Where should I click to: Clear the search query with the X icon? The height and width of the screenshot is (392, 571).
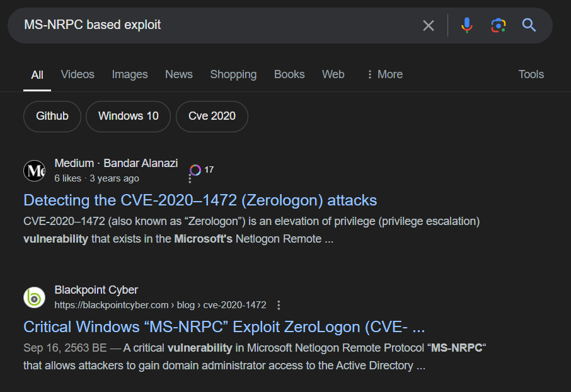[429, 25]
